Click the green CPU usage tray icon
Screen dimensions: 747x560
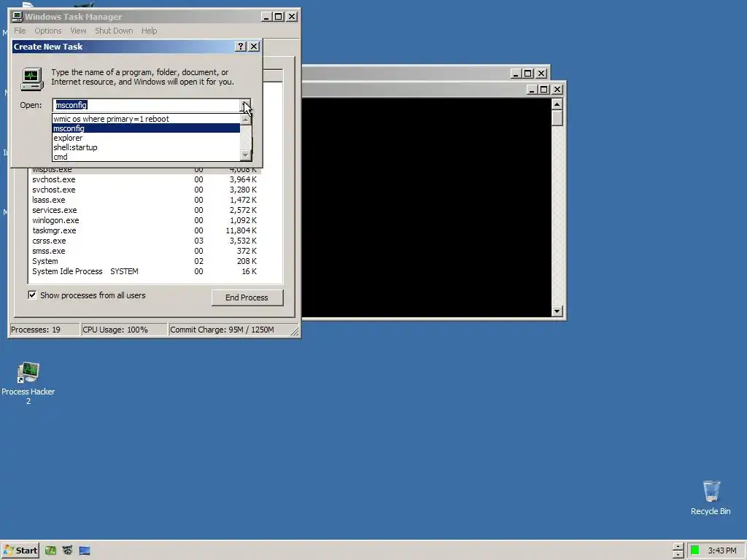[694, 551]
